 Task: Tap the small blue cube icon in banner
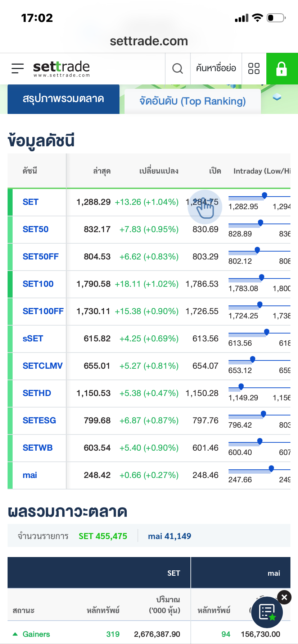pos(277,97)
